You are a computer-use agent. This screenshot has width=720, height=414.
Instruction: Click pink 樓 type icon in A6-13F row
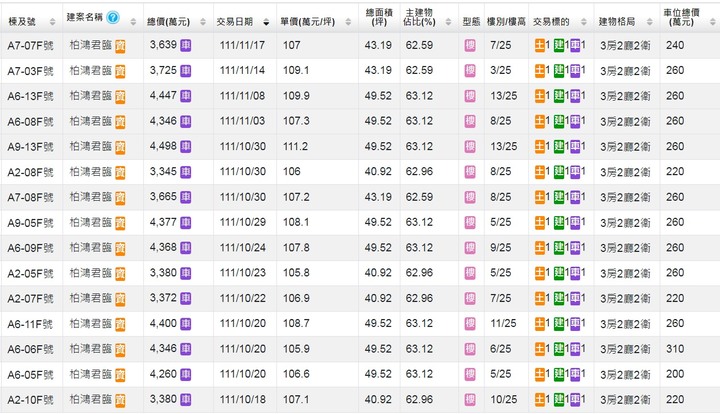pyautogui.click(x=470, y=96)
